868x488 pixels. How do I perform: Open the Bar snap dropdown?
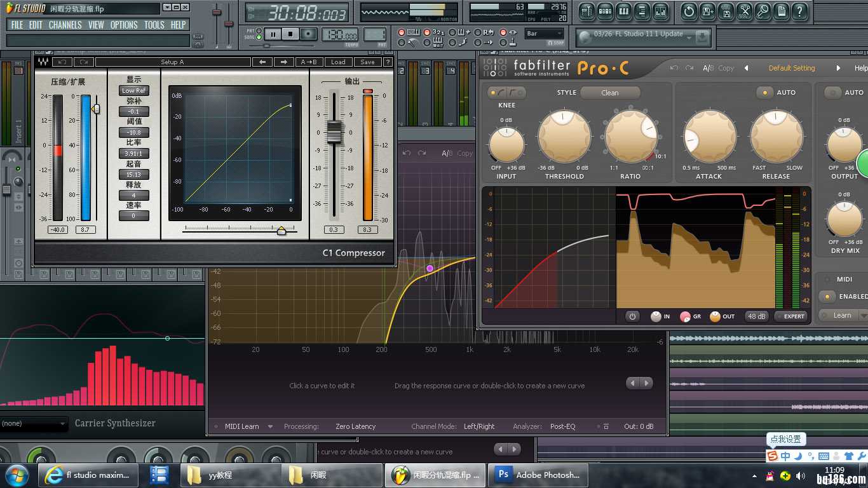click(x=545, y=34)
